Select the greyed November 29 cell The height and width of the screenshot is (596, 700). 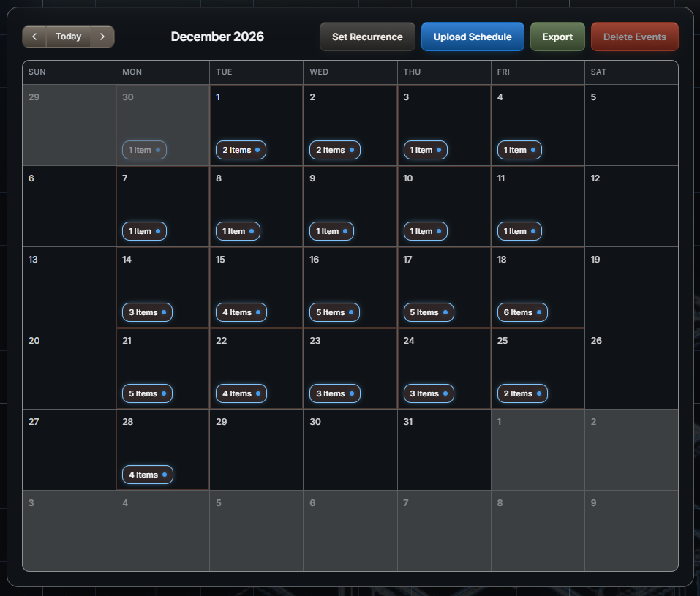[69, 125]
